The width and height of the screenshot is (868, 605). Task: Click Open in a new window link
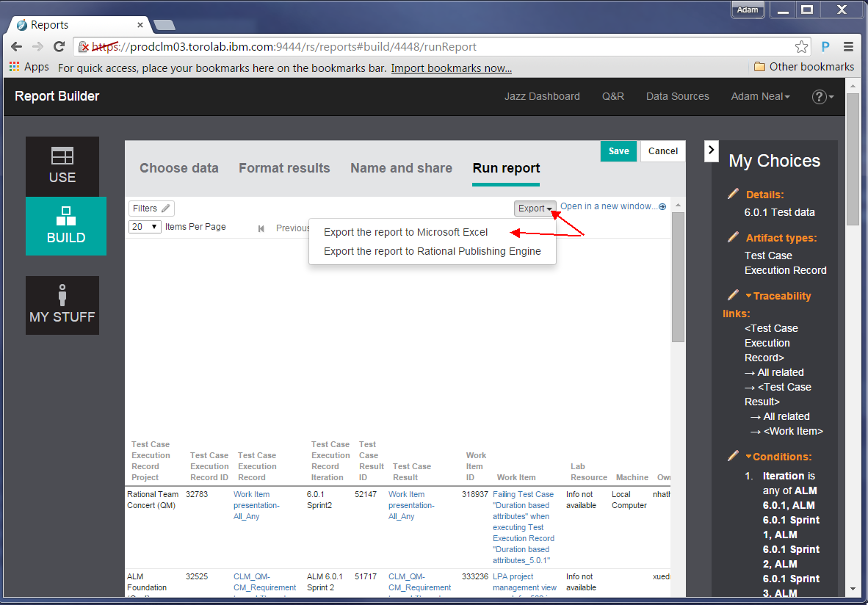click(x=608, y=206)
